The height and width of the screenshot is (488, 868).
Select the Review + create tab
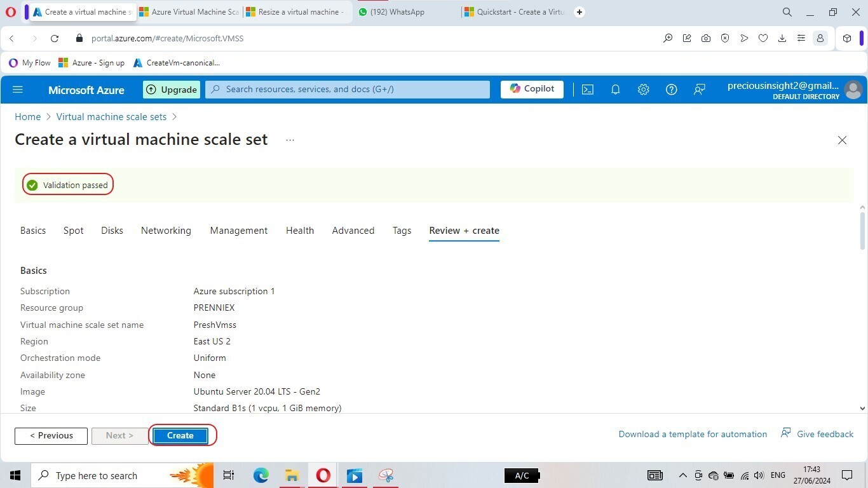[464, 231]
